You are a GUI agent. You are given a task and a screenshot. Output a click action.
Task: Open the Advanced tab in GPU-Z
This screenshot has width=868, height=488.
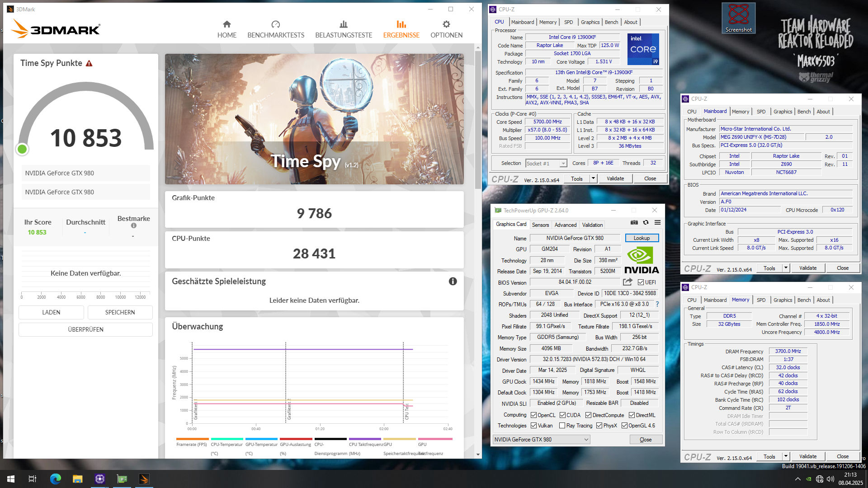point(565,225)
